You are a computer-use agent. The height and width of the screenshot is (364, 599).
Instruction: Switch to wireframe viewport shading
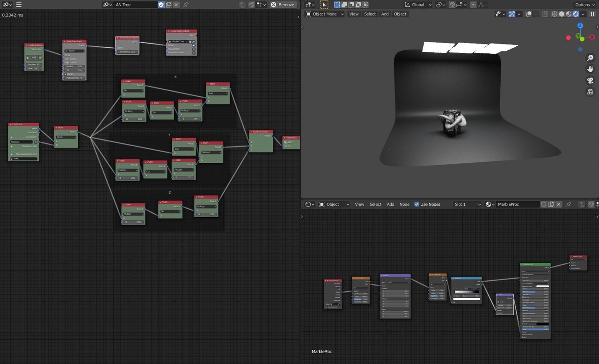pos(555,14)
